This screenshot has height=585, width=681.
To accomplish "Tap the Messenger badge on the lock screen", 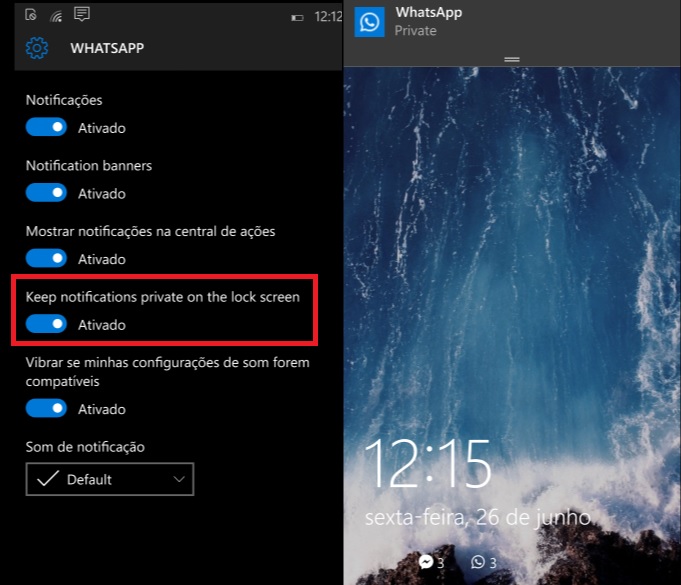I will pos(426,562).
